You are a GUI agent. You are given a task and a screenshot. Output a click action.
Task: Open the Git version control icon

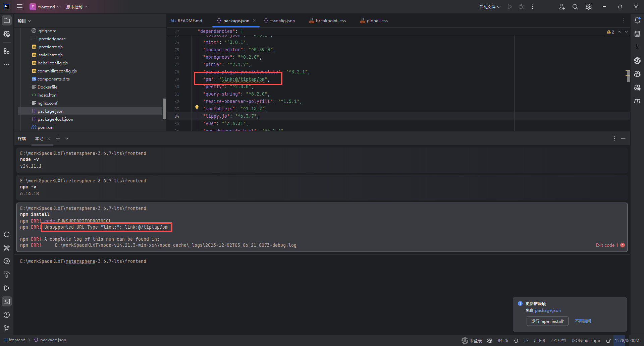point(7,328)
